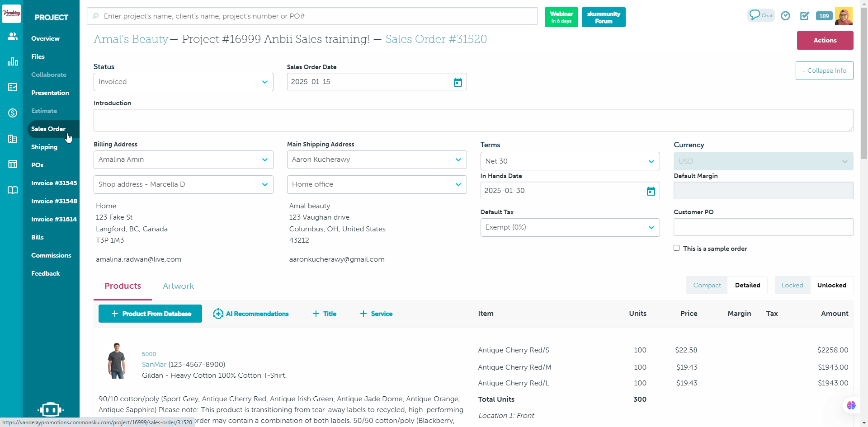This screenshot has height=427, width=868.
Task: Click the bar chart icon in sidebar
Action: click(12, 61)
